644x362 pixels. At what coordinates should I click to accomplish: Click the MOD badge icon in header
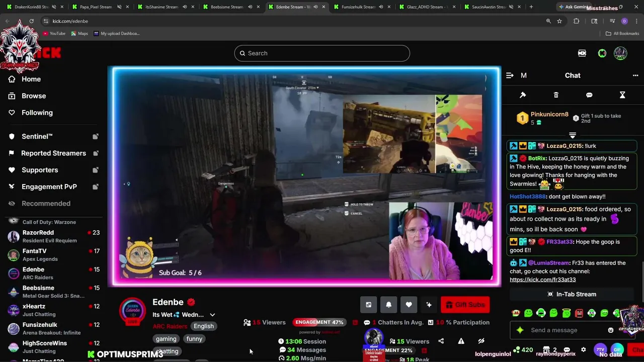click(582, 53)
